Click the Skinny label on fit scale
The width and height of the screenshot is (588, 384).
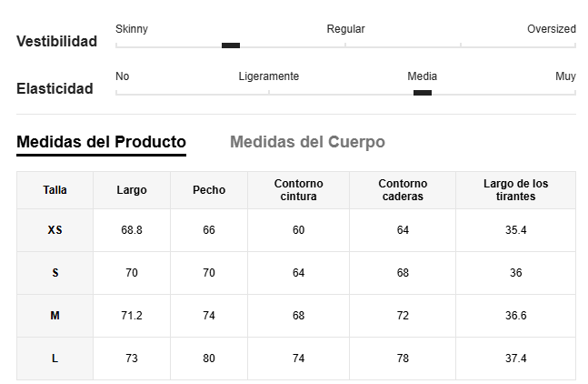click(x=132, y=29)
